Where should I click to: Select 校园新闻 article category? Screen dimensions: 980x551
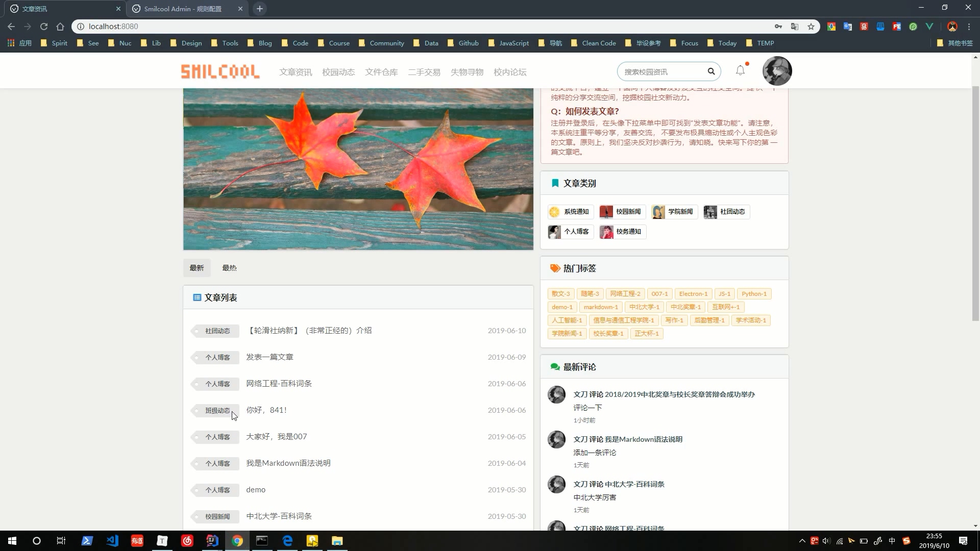[x=622, y=212]
